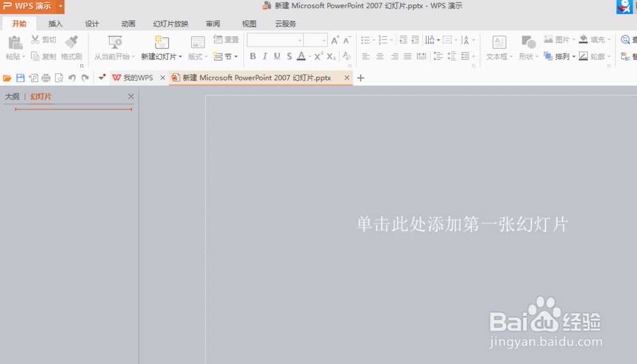Image resolution: width=637 pixels, height=364 pixels.
Task: Toggle subscript X₂ formatting
Action: click(331, 56)
